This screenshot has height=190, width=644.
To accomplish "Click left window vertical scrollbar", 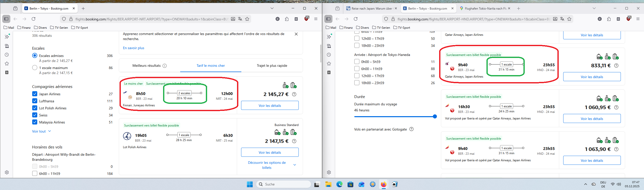I will pyautogui.click(x=321, y=54).
